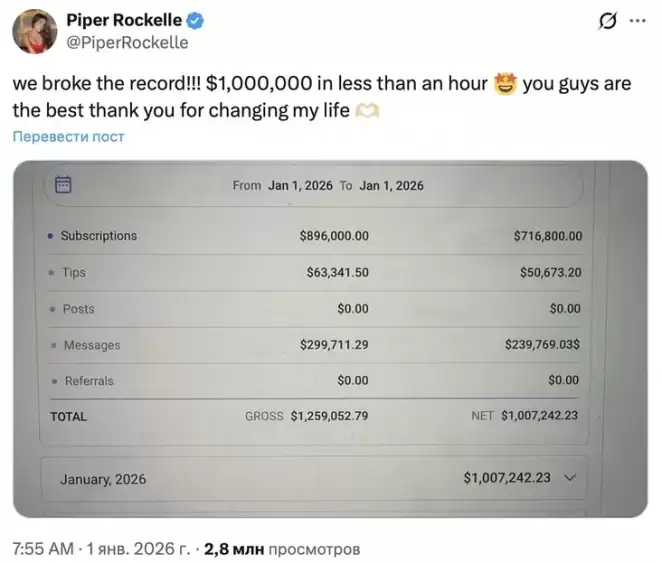662x563 pixels.
Task: Select the Messages bullet marker
Action: (52, 346)
